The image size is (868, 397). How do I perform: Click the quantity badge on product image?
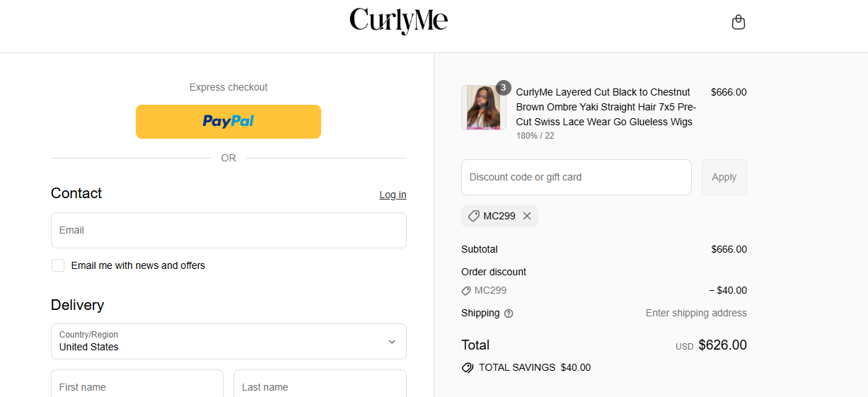(503, 88)
